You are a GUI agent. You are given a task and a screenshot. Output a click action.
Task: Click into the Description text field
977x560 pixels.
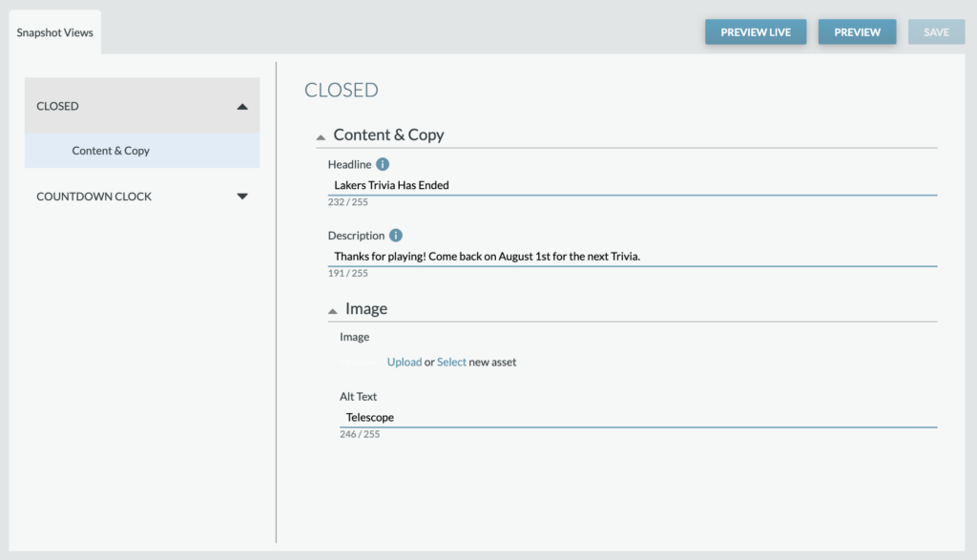pyautogui.click(x=633, y=256)
